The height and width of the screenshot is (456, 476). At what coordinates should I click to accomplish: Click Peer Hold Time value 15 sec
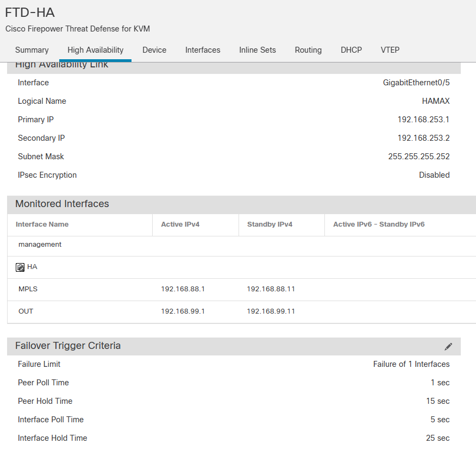438,401
